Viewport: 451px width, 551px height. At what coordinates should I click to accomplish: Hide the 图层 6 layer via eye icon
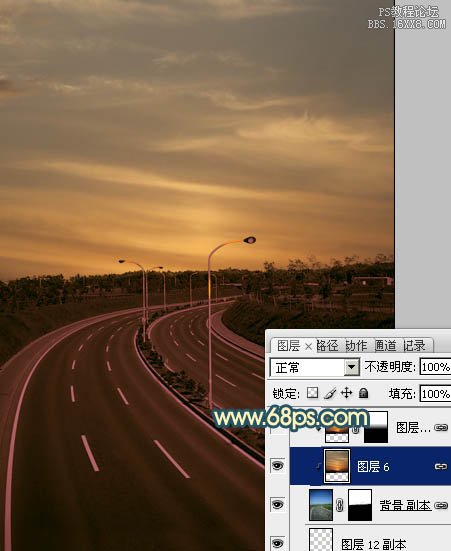click(x=278, y=466)
